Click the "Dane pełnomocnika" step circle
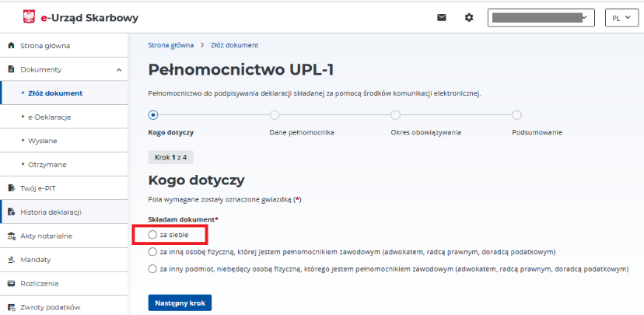This screenshot has height=315, width=644. 275,115
